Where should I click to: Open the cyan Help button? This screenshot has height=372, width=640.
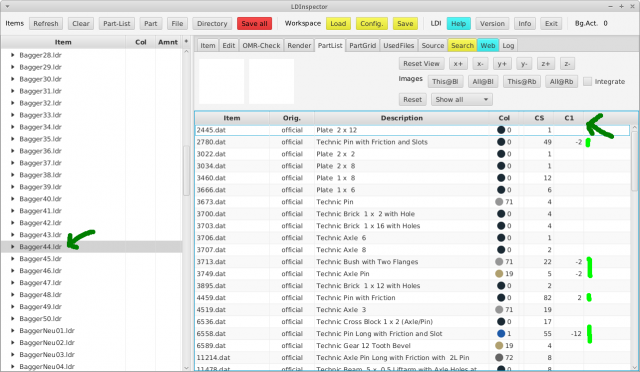point(458,24)
